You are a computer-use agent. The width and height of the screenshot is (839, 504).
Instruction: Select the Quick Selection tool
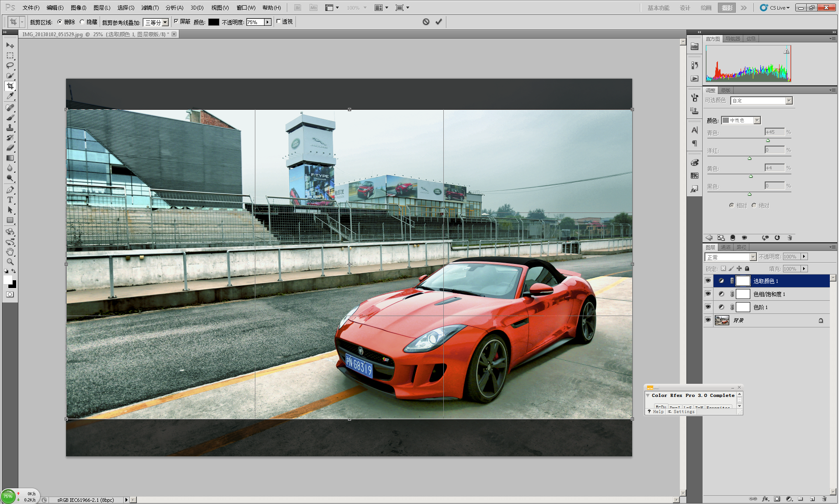[10, 76]
